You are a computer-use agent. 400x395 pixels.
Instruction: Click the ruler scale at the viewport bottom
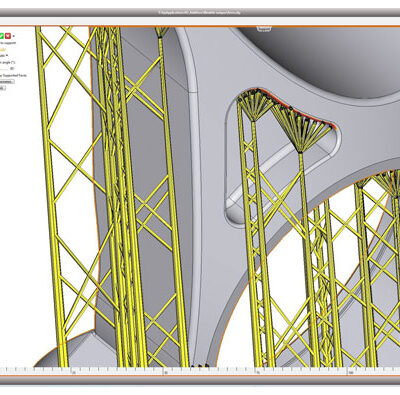pyautogui.click(x=200, y=371)
